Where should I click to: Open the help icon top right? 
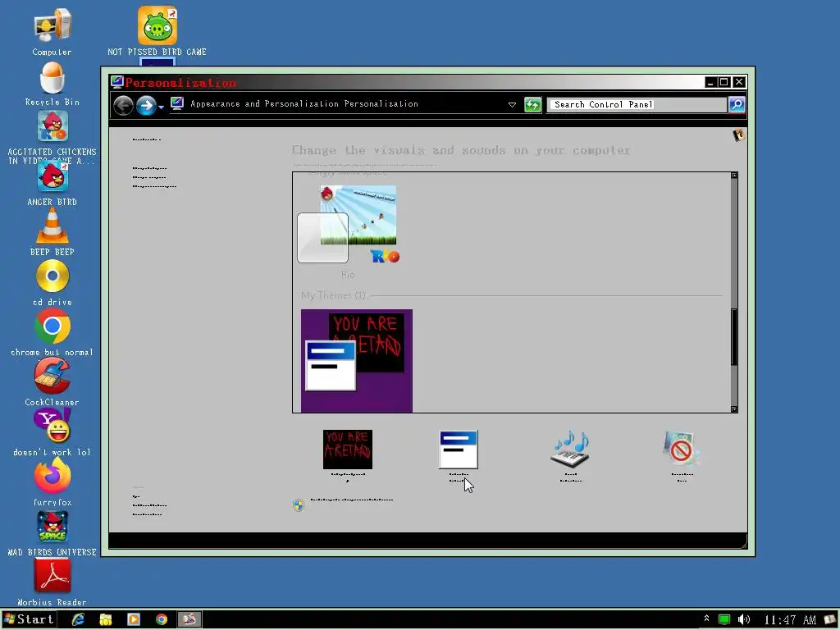[x=739, y=135]
